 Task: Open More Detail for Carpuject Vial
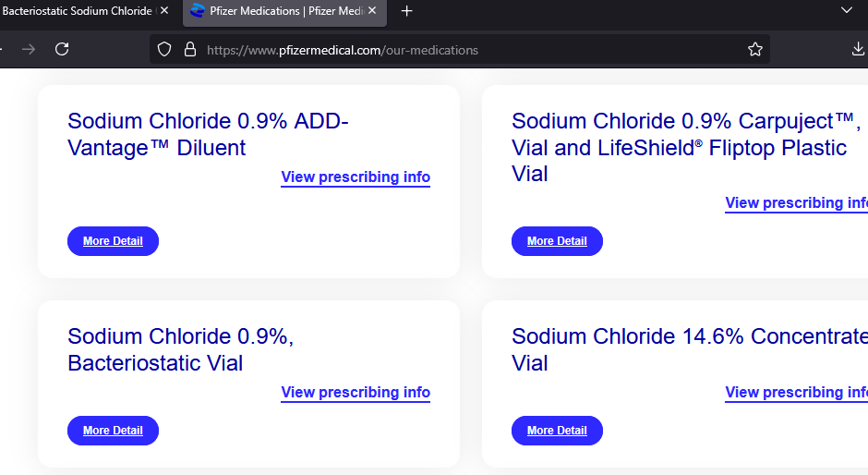tap(557, 241)
